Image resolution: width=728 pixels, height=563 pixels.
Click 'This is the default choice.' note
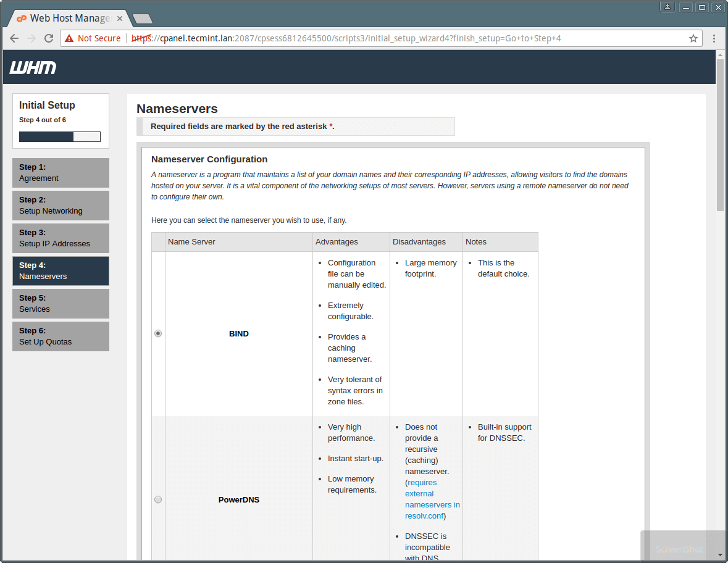(503, 269)
